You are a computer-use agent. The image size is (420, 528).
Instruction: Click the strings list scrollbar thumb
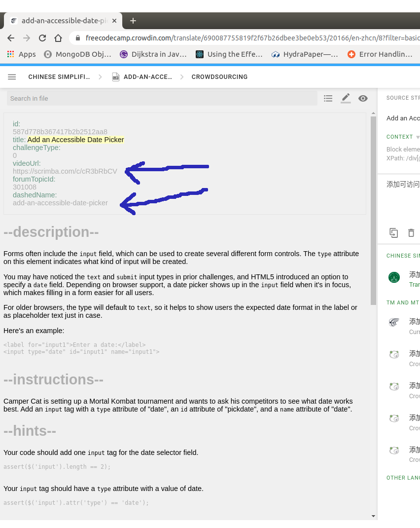(373, 211)
